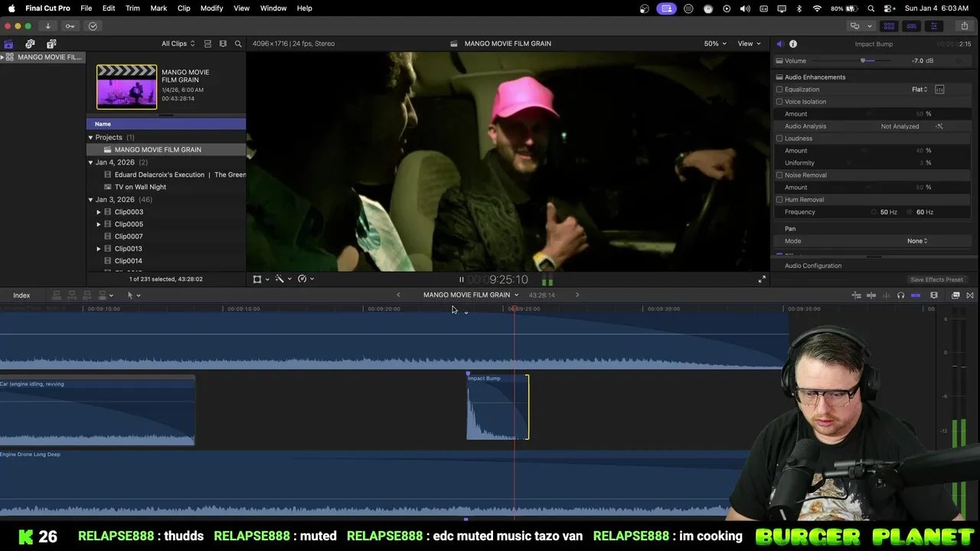Enable Equalization checkbox
Viewport: 980px width, 551px height.
[779, 90]
